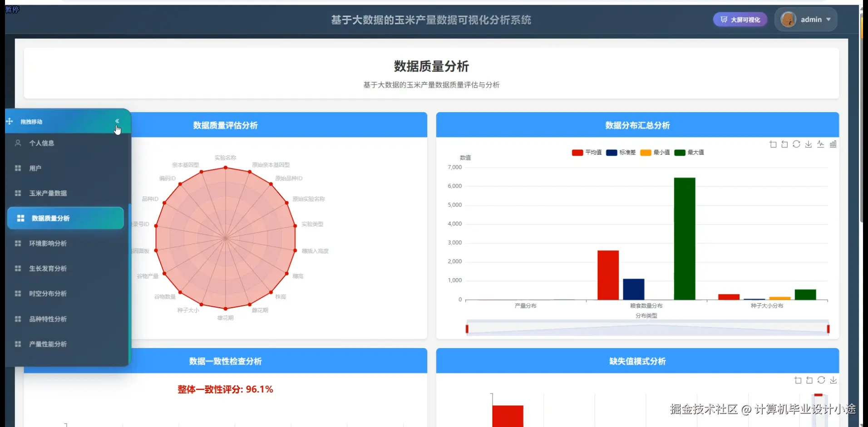Collapse the sidebar using the chevron

click(117, 121)
